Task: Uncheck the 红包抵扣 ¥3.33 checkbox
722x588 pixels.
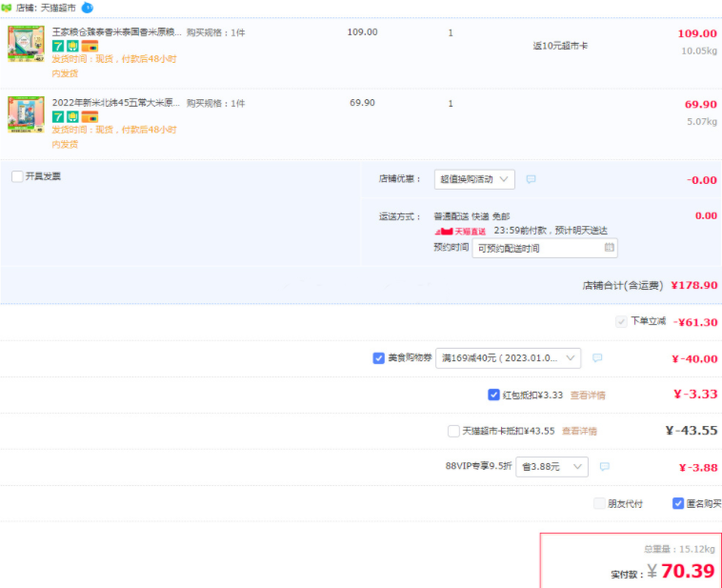Action: (493, 395)
